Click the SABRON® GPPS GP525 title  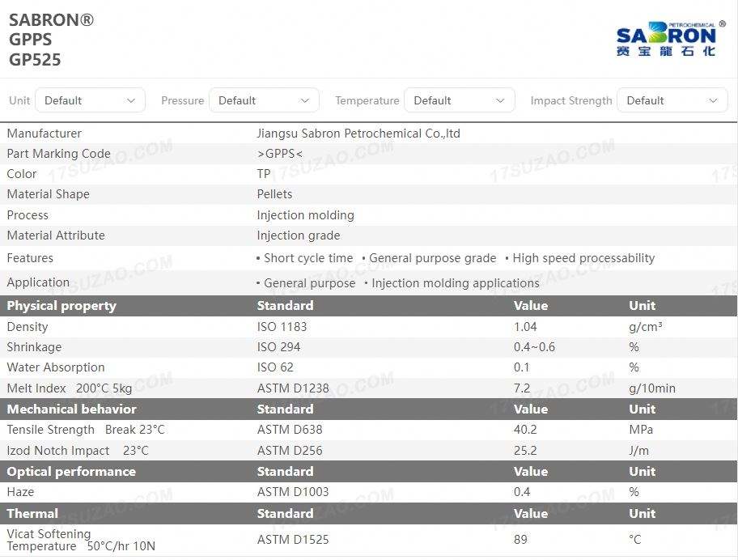tap(50, 40)
